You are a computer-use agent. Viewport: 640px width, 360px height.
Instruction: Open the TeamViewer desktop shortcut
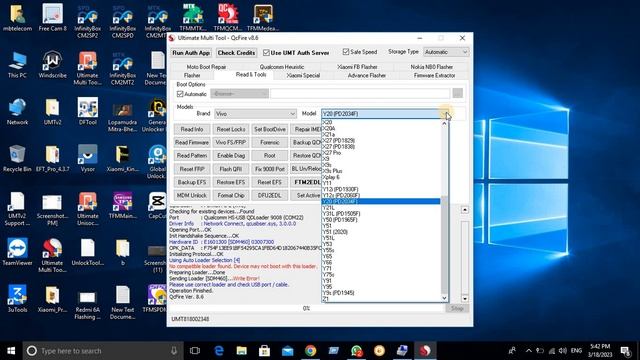coord(17,252)
